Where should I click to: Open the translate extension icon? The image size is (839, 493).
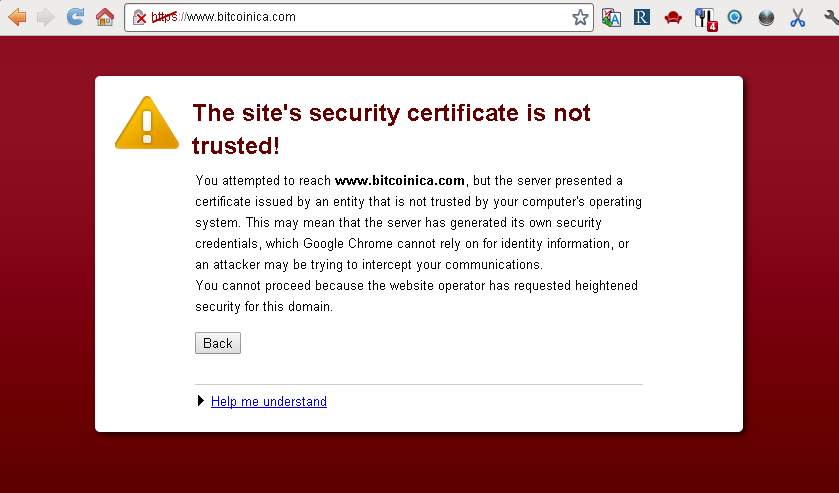coord(611,18)
